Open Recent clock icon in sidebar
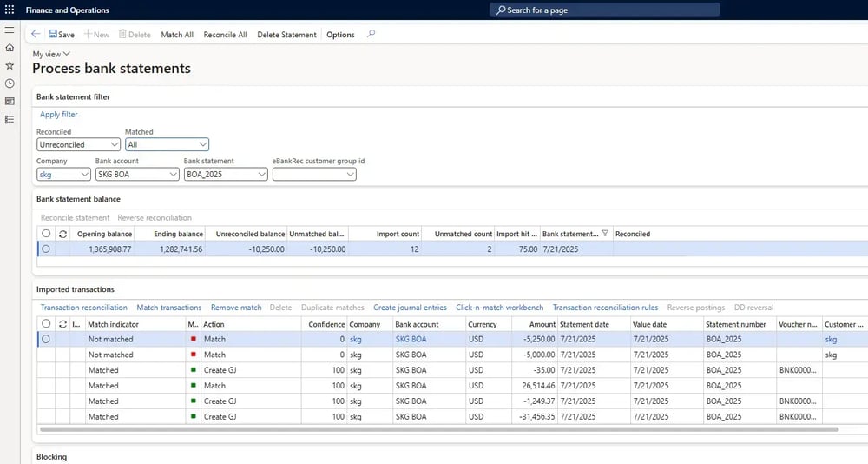The height and width of the screenshot is (464, 868). [10, 83]
